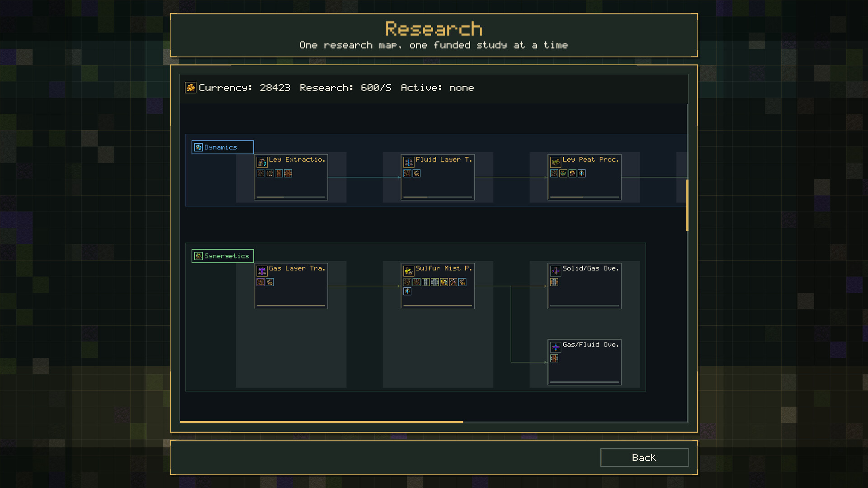Click the Sulfur Mist P. node's main icon
Viewport: 868px width, 488px height.
409,271
